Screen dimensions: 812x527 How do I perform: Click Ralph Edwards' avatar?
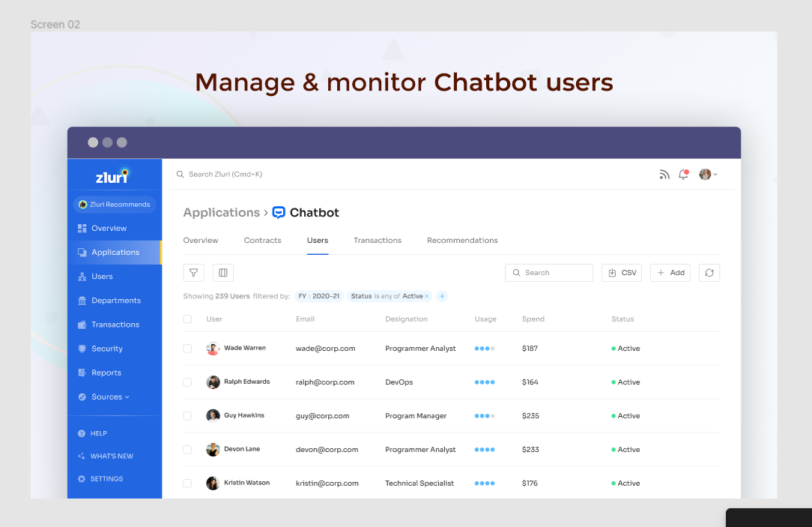tap(213, 382)
